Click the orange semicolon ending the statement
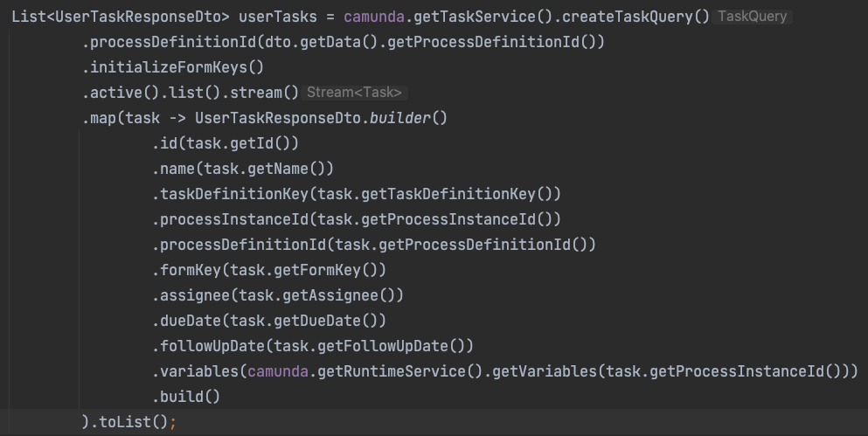This screenshot has height=436, width=868. coord(173,422)
